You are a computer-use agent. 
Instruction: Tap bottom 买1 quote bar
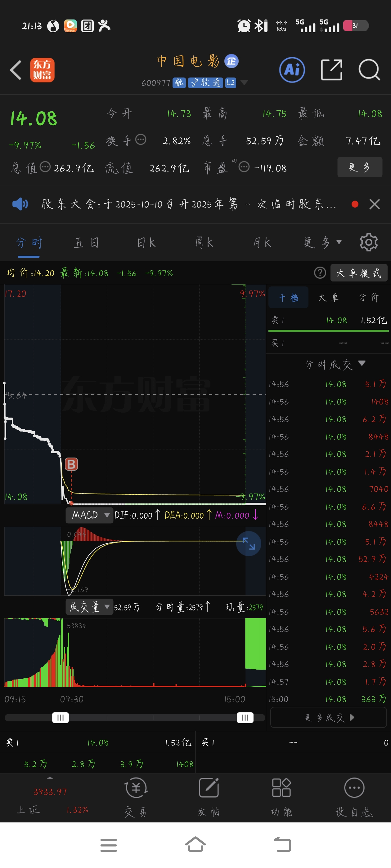click(294, 742)
